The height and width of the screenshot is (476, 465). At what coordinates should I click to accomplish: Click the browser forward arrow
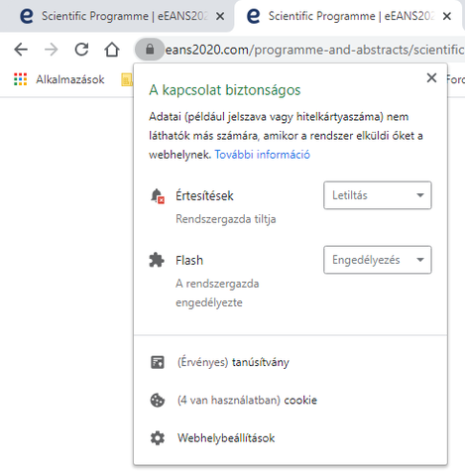[x=52, y=50]
